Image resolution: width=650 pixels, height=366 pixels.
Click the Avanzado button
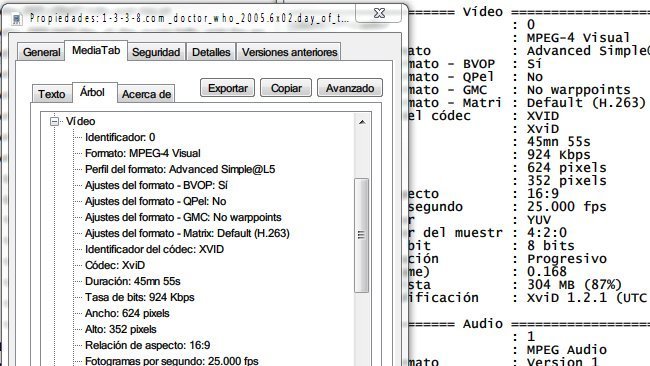click(350, 88)
